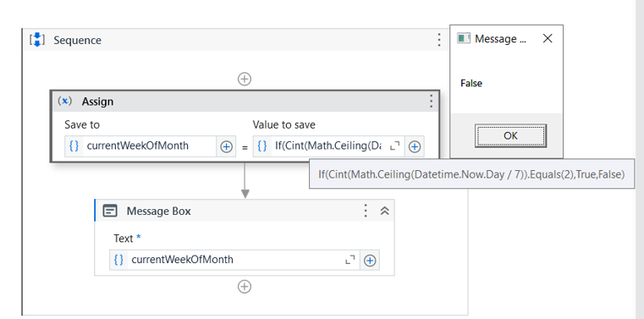
Task: Close the Message dialog
Action: pos(548,39)
